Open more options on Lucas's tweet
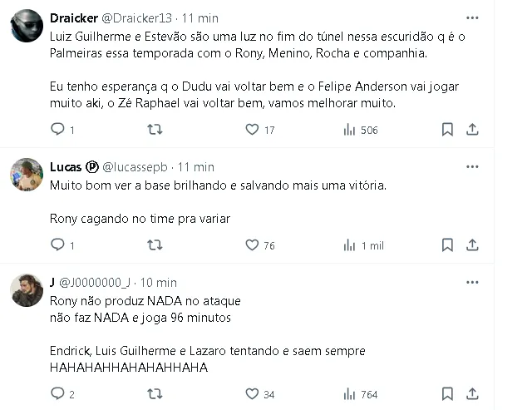This screenshot has width=532, height=410. (472, 166)
